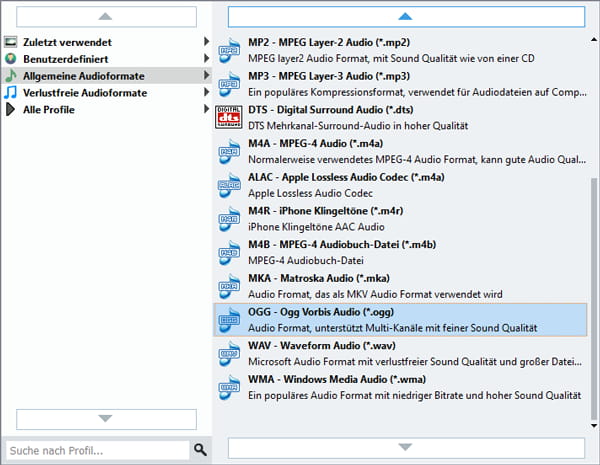Click description 'Normalerweise verwendetes MPEG-4 Audio Format'

(x=417, y=160)
